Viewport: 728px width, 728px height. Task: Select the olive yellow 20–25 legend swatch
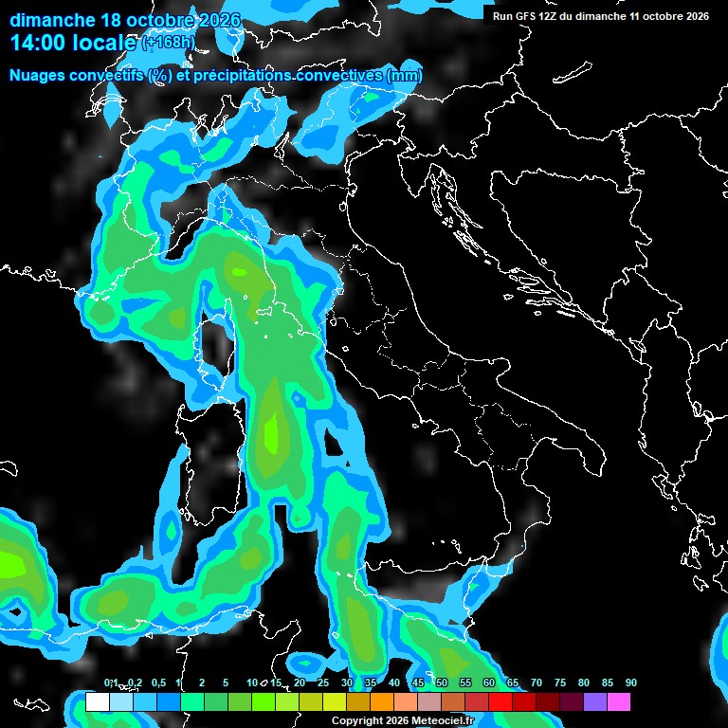pos(311,701)
